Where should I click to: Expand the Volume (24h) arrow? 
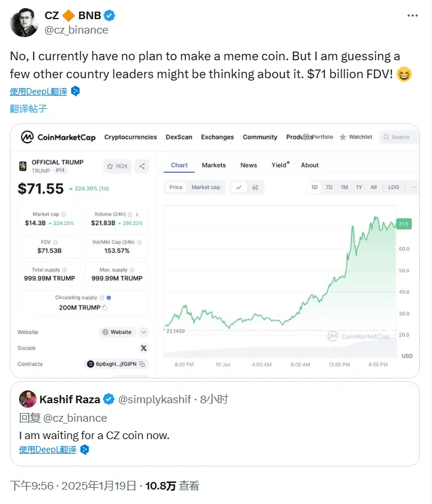click(137, 214)
